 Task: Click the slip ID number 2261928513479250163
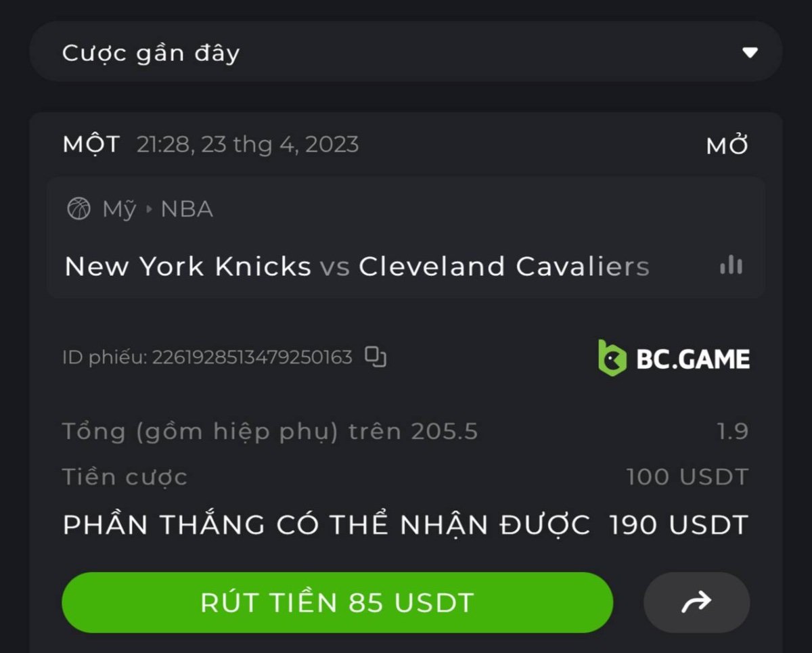coord(252,357)
